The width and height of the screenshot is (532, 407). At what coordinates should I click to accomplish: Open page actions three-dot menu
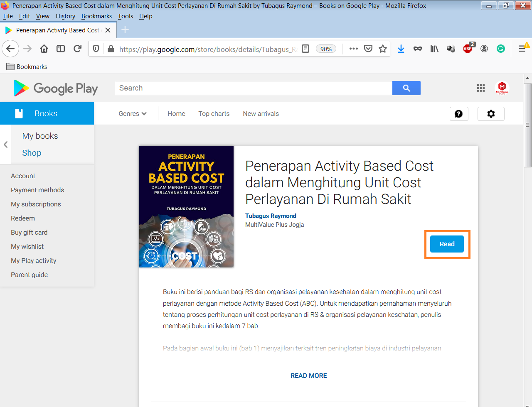(353, 49)
